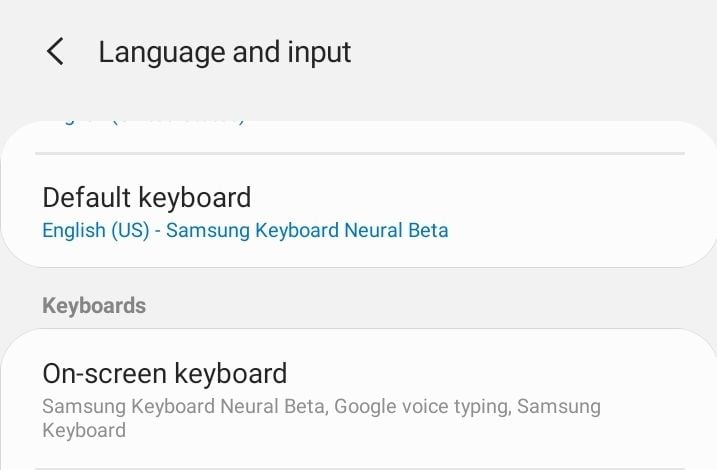Image resolution: width=717 pixels, height=470 pixels.
Task: Click the Default keyboard card's rounded bottom edge
Action: 358,263
